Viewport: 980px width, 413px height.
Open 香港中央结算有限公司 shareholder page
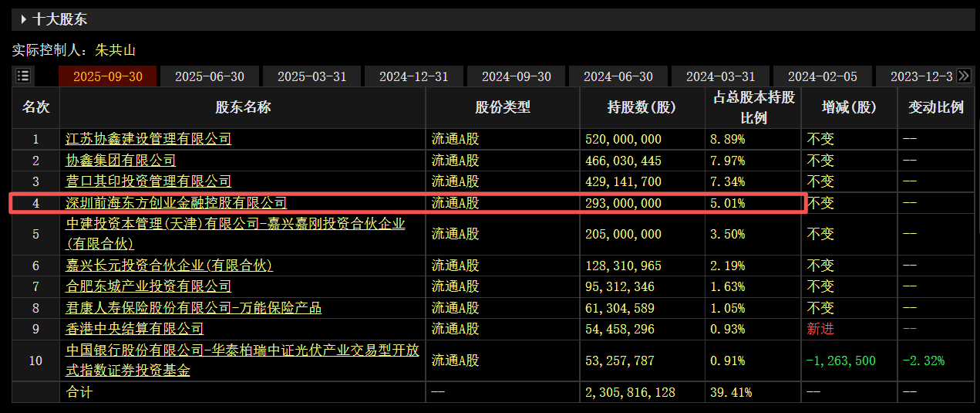(x=134, y=329)
